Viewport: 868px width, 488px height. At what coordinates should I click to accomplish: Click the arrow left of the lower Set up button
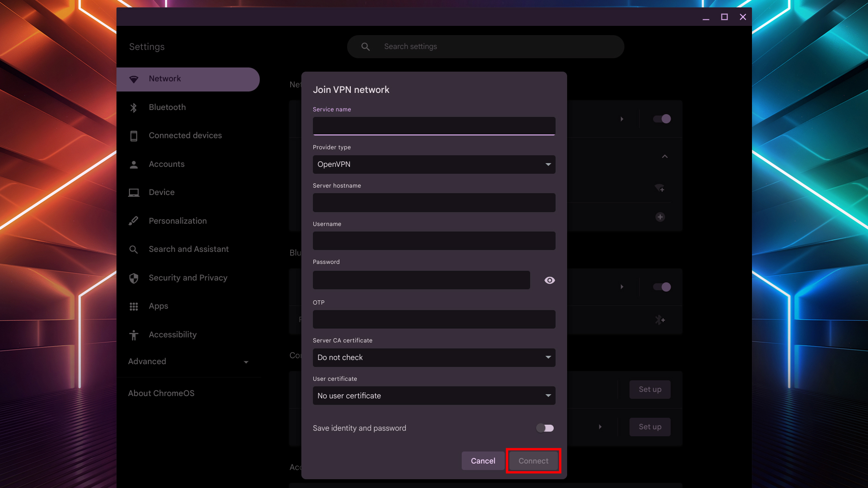[600, 427]
